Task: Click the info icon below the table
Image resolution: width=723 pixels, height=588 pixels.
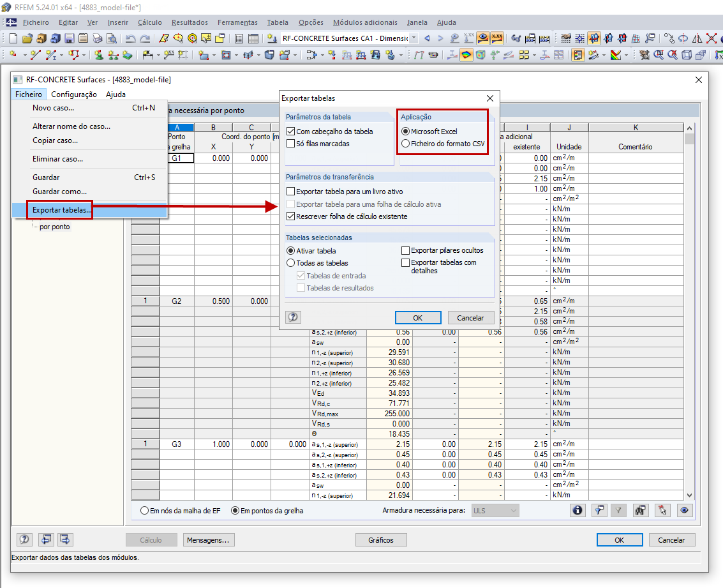Action: (578, 511)
